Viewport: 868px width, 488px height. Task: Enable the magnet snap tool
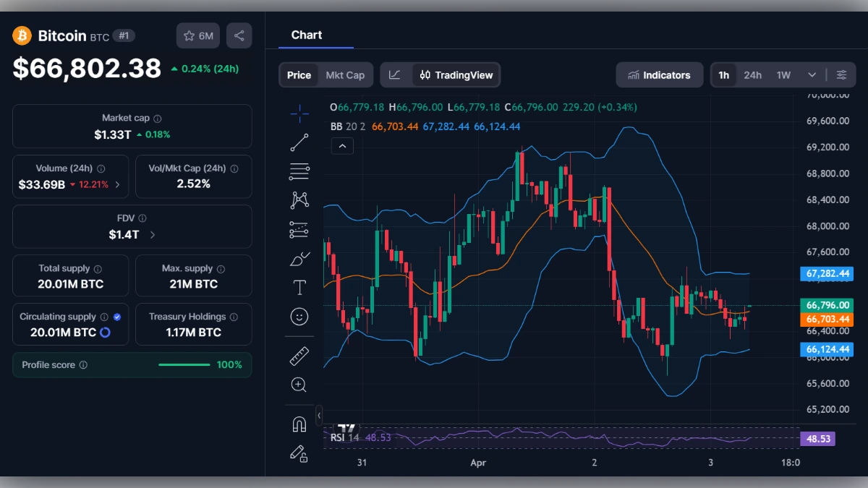pyautogui.click(x=299, y=424)
